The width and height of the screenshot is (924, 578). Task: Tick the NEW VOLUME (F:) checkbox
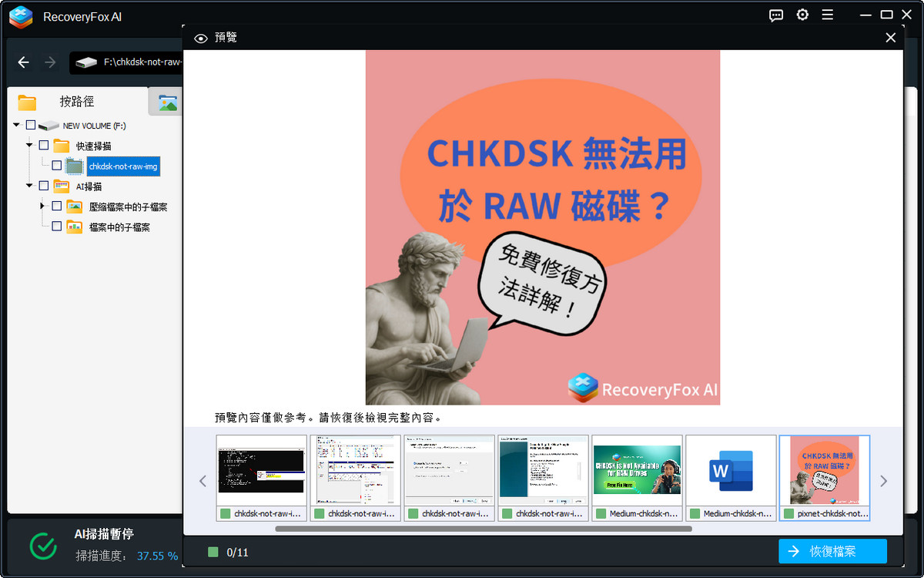tap(31, 125)
